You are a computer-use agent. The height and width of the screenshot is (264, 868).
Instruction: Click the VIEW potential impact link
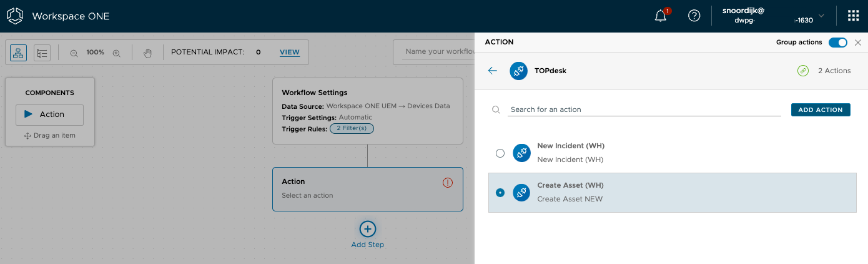[x=289, y=53]
